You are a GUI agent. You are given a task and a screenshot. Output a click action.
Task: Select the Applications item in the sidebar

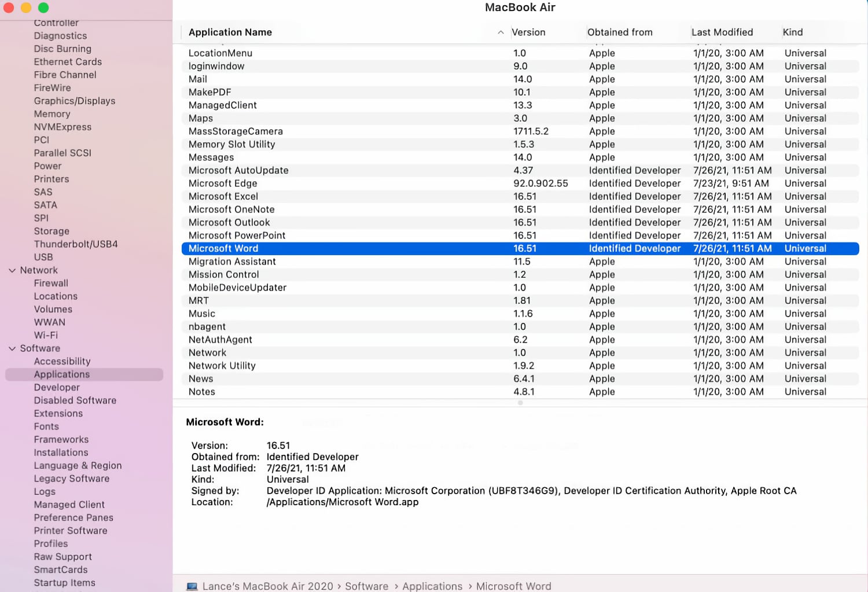(61, 374)
